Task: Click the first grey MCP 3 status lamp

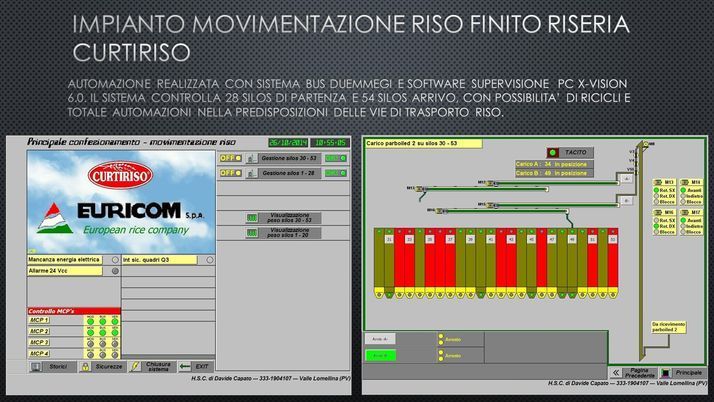Action: tap(91, 344)
